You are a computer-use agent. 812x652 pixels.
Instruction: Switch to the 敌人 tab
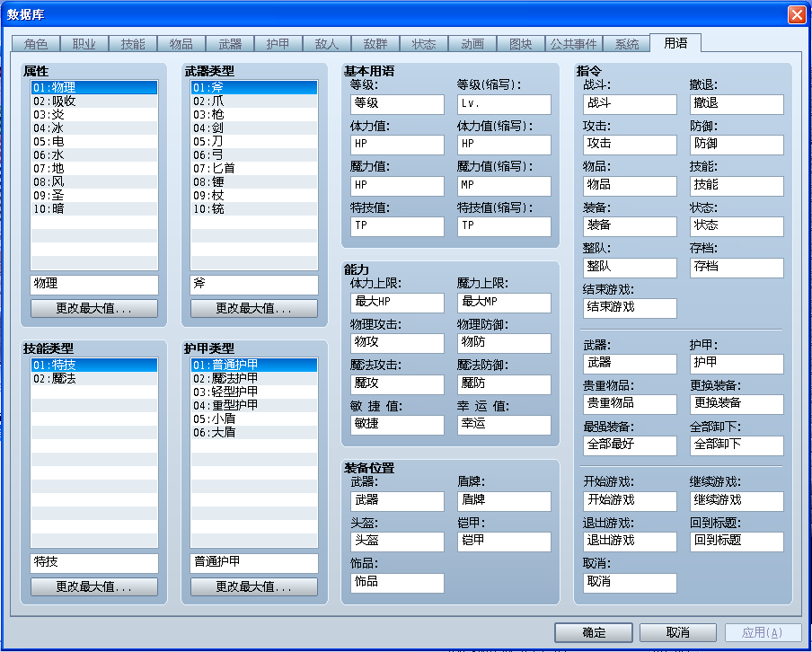(327, 44)
